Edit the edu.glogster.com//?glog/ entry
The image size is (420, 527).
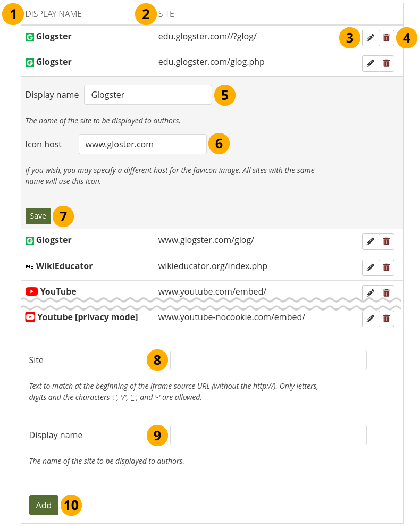point(371,38)
